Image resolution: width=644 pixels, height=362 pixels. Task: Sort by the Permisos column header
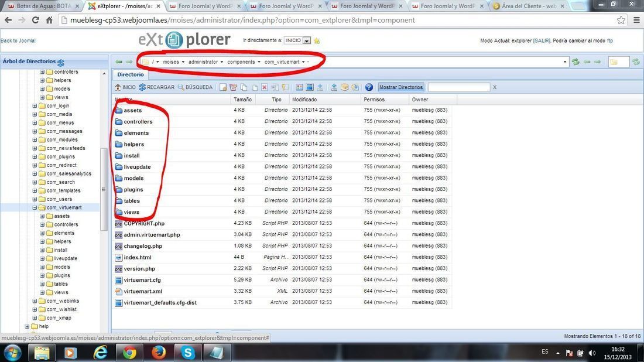pyautogui.click(x=385, y=100)
